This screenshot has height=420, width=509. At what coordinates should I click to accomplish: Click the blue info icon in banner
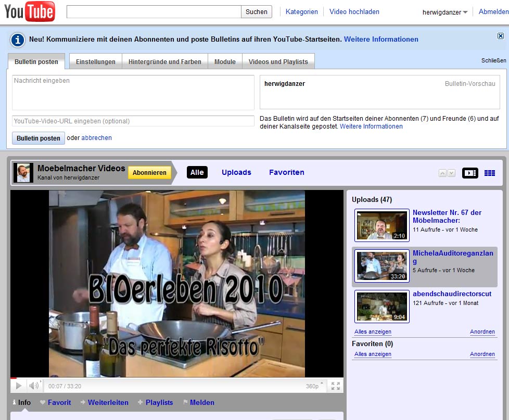(18, 40)
